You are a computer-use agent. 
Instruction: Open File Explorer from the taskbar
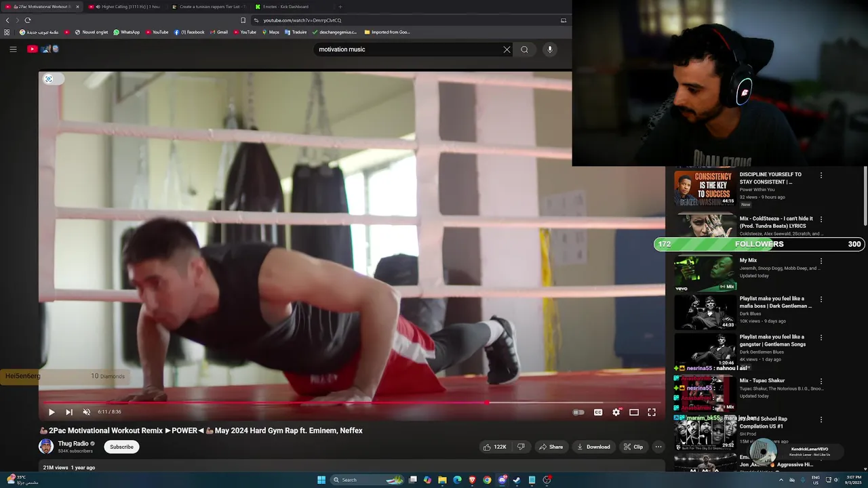pyautogui.click(x=442, y=480)
